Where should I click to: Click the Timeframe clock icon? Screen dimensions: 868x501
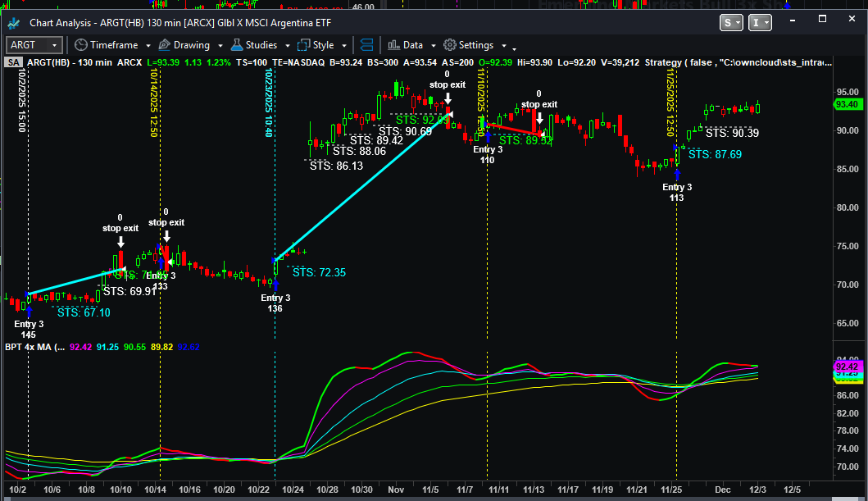(x=80, y=45)
